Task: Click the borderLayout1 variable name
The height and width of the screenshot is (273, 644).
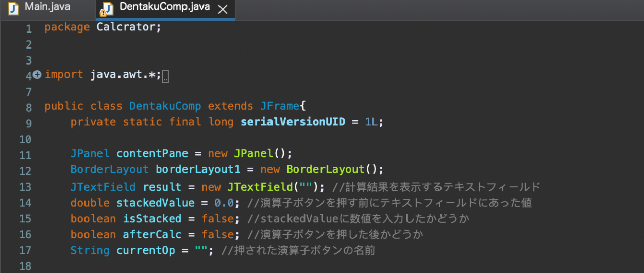Action: pyautogui.click(x=198, y=170)
